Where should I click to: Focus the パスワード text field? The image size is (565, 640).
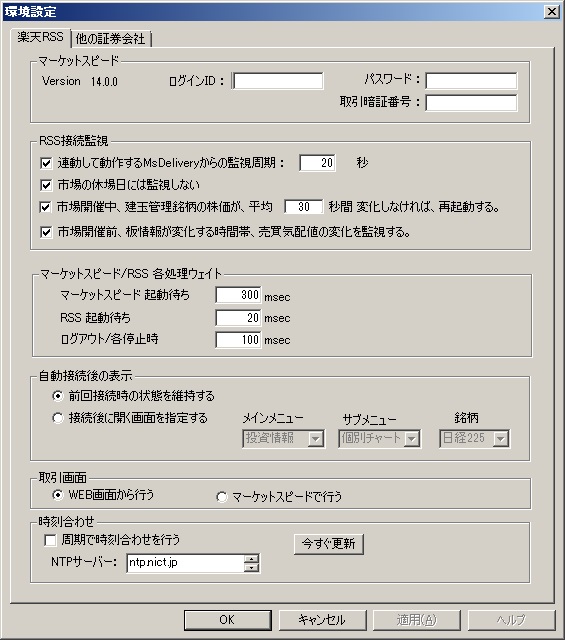coord(471,80)
